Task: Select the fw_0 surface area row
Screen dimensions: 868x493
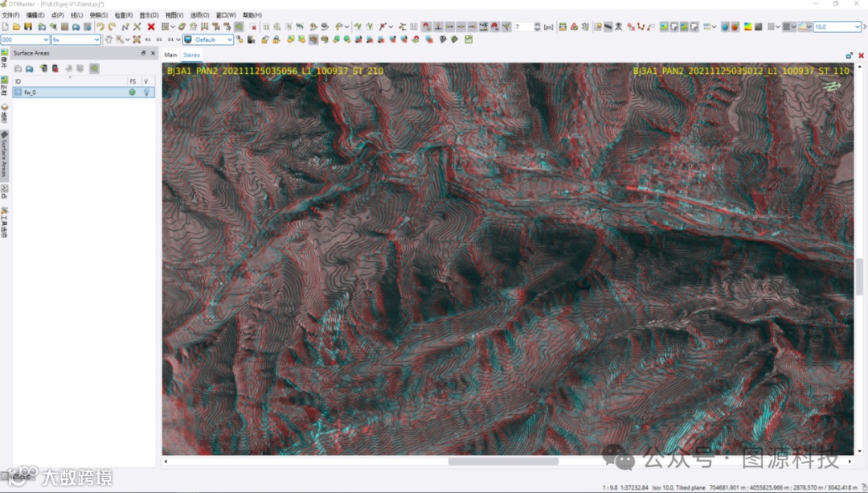Action: [x=84, y=92]
